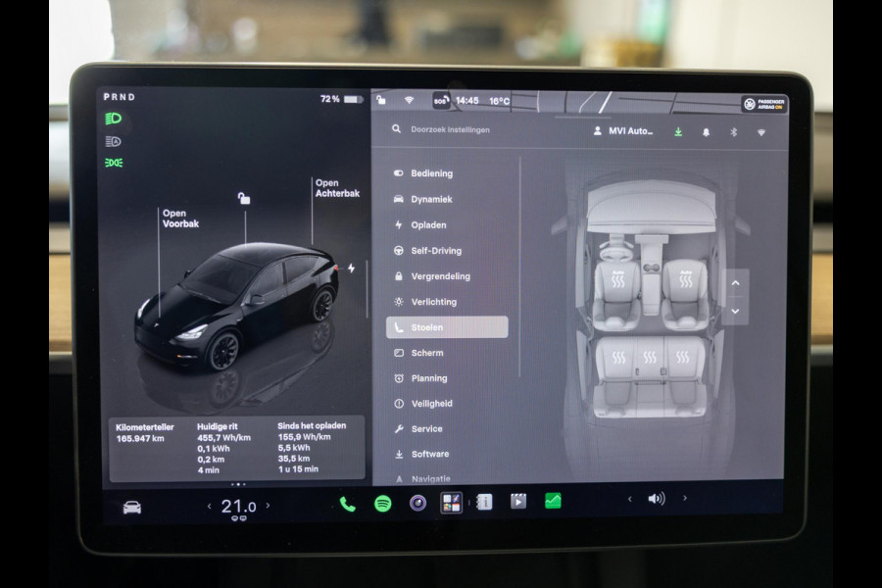Tap the Kilometerteller 165.947 km card
Image resolution: width=882 pixels, height=588 pixels.
(x=145, y=433)
